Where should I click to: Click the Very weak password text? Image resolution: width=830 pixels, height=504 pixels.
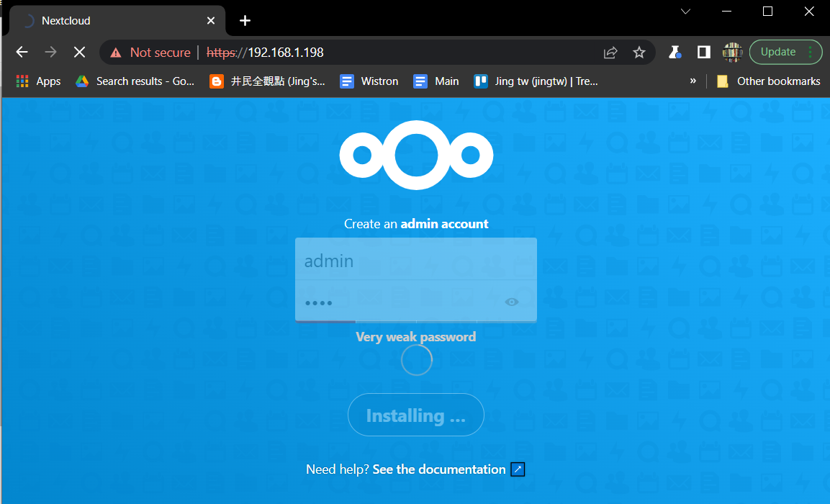[x=416, y=337]
